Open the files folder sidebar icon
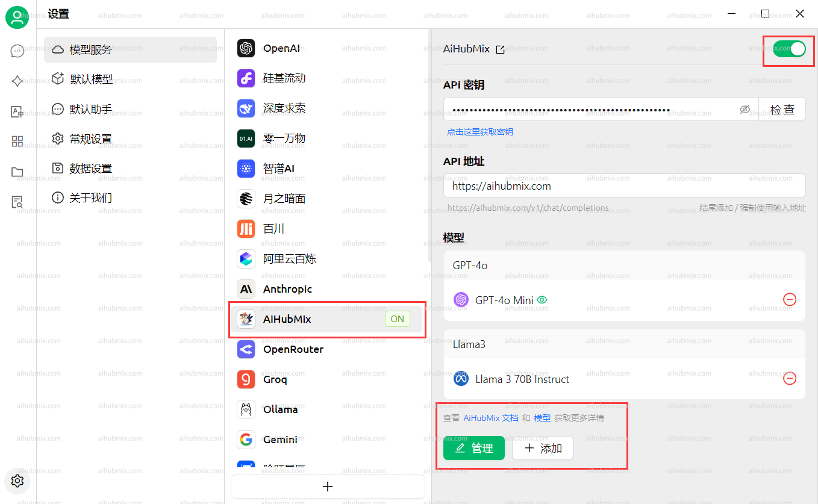The width and height of the screenshot is (818, 504). (17, 172)
